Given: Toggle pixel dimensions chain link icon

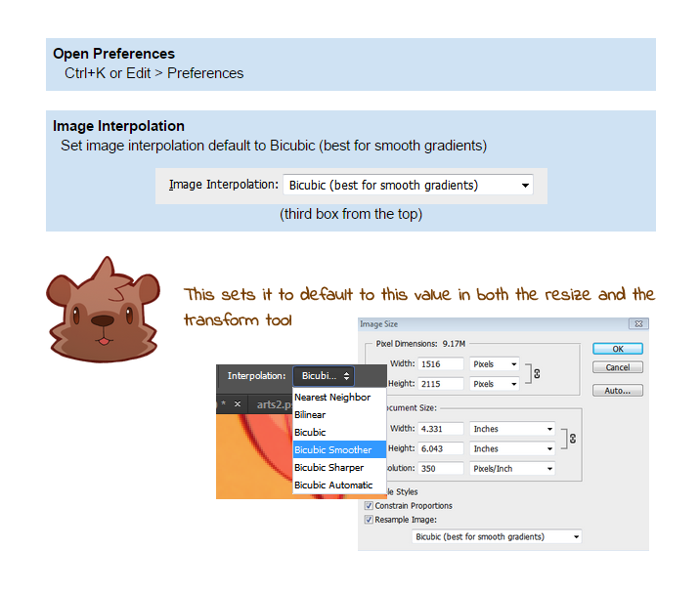Looking at the screenshot, I should coord(537,374).
